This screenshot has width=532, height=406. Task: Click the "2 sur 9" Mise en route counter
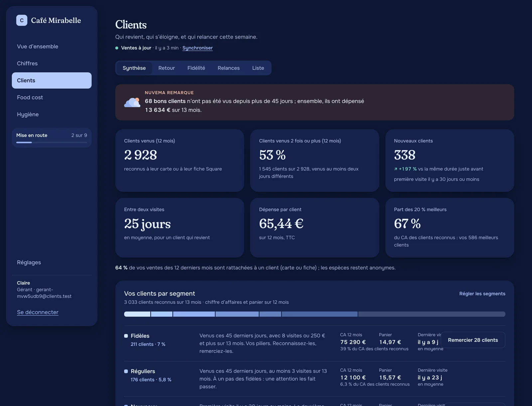[79, 136]
